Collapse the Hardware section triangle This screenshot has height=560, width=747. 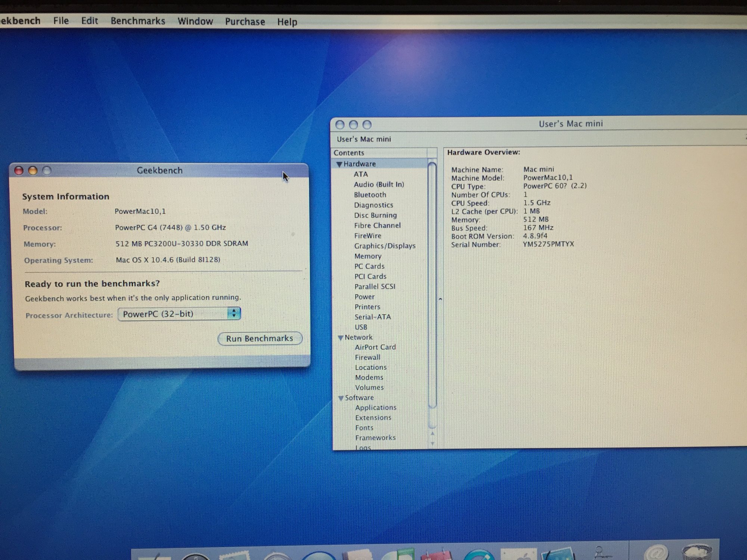tap(339, 164)
